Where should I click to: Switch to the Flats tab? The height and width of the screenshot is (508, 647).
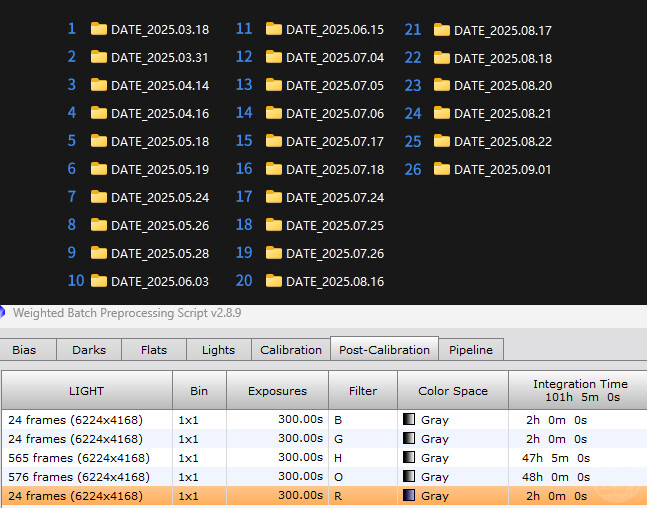(153, 350)
